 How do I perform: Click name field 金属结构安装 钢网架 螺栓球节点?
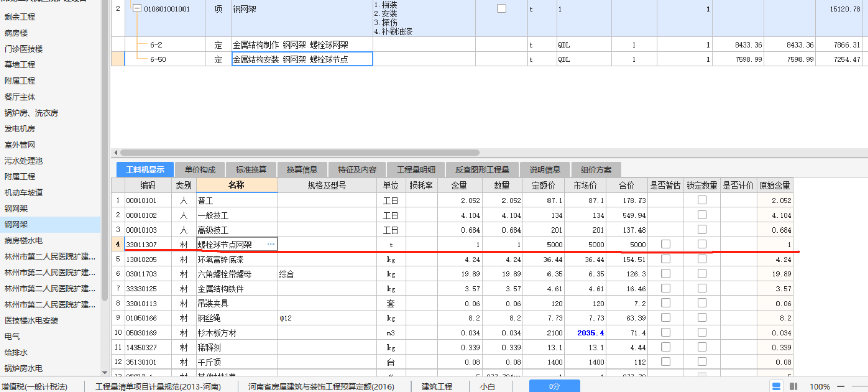click(x=302, y=59)
